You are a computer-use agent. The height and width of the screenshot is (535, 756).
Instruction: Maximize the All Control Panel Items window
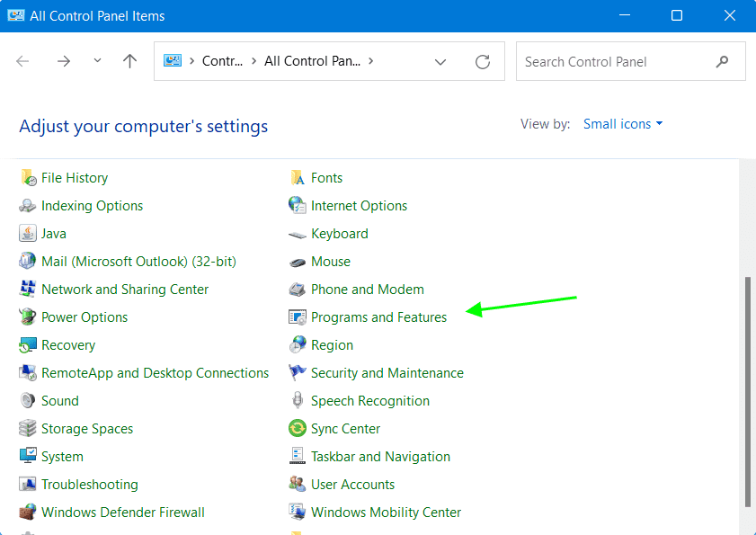(677, 15)
